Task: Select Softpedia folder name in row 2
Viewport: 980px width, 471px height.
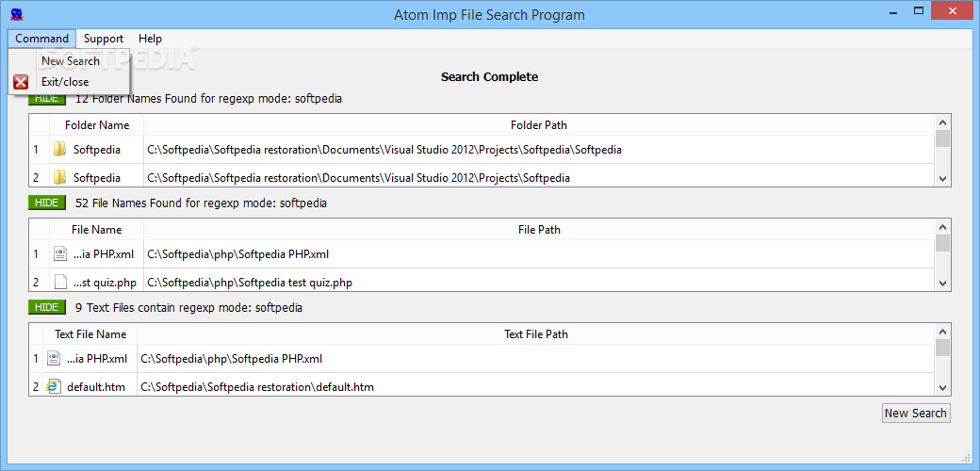Action: point(97,178)
